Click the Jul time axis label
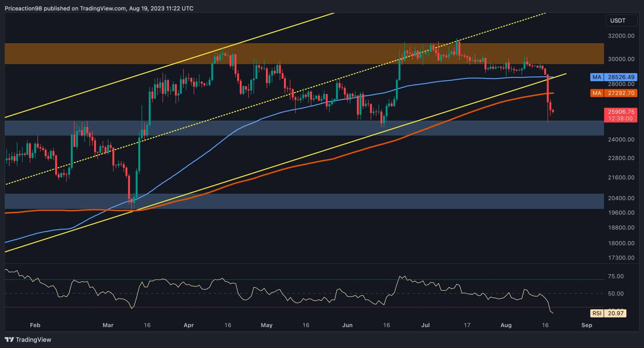Viewport: 644px width, 348px height. (x=425, y=325)
